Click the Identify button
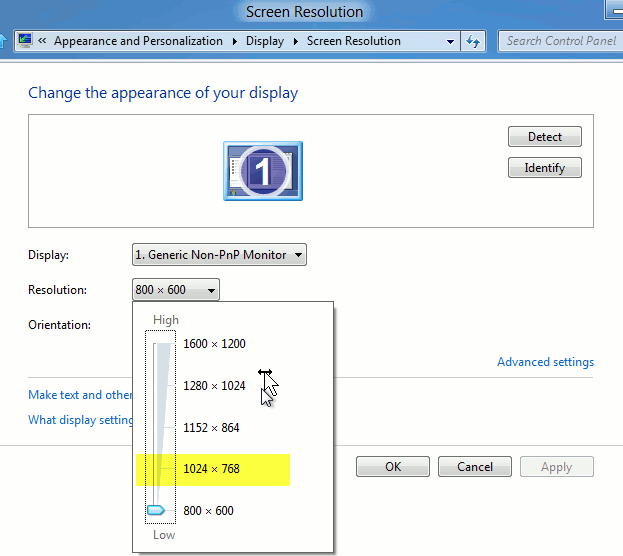The height and width of the screenshot is (556, 623). tap(545, 168)
